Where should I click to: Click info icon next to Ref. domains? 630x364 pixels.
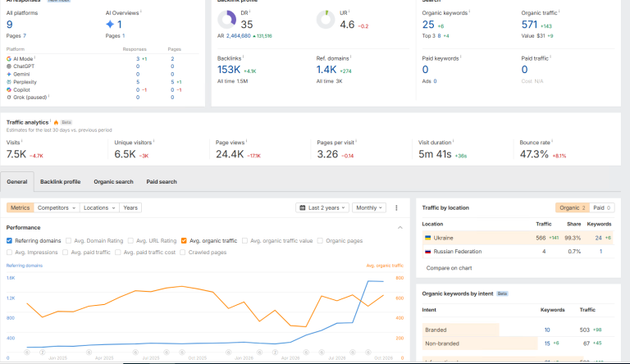(x=351, y=57)
